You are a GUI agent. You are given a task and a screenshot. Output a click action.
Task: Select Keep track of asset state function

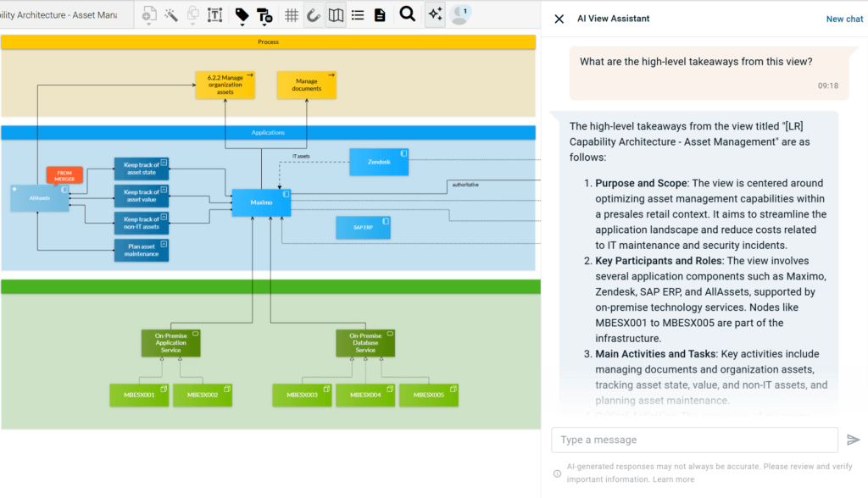coord(142,169)
